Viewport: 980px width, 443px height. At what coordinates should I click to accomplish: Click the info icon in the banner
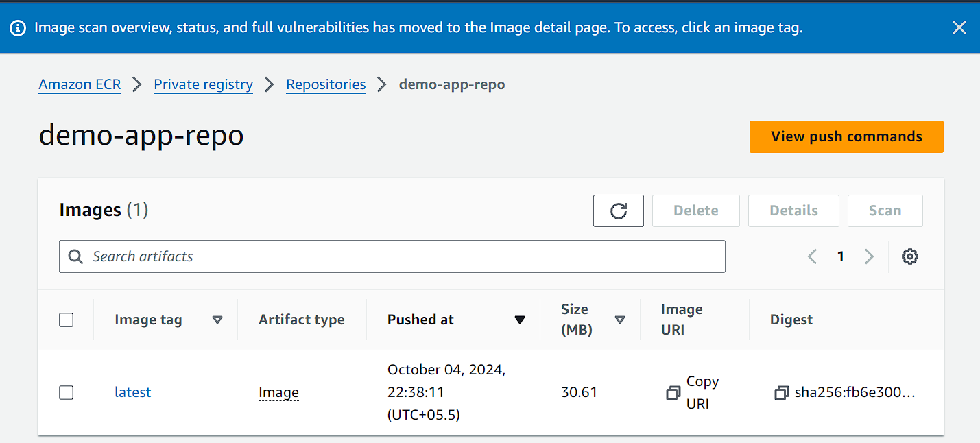pos(19,28)
